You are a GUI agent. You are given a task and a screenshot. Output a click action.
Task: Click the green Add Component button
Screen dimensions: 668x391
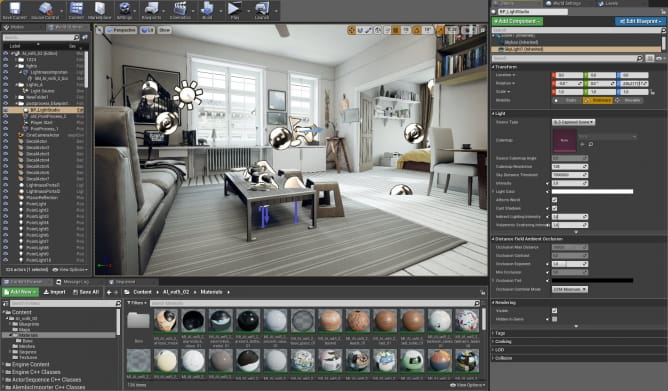coord(517,21)
